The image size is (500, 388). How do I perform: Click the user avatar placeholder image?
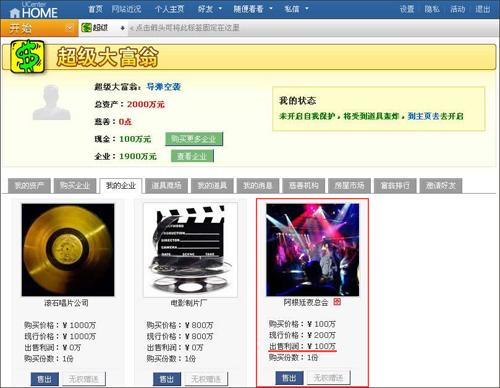point(51,102)
